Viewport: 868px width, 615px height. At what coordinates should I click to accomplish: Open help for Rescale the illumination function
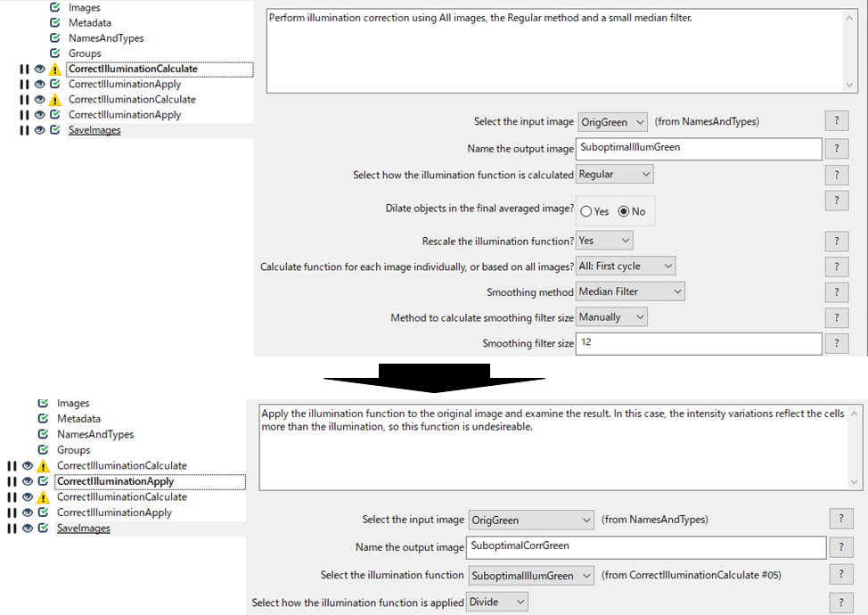(x=837, y=241)
